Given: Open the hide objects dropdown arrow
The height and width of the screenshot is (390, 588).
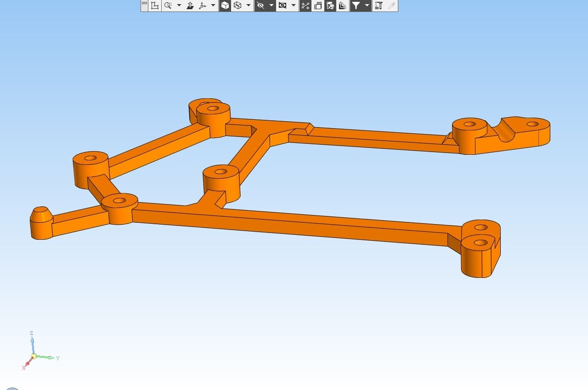Looking at the screenshot, I should (x=271, y=6).
